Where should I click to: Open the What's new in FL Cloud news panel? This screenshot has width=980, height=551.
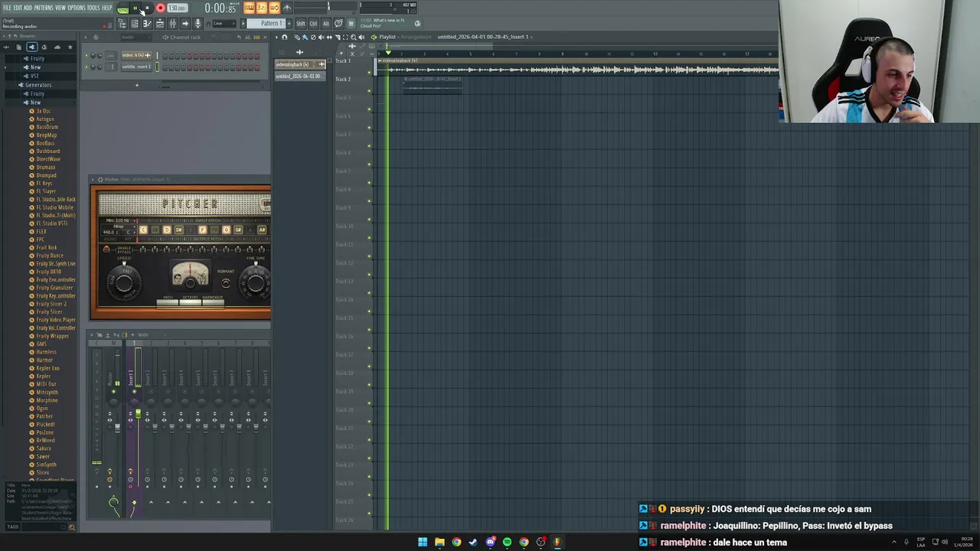(x=390, y=23)
